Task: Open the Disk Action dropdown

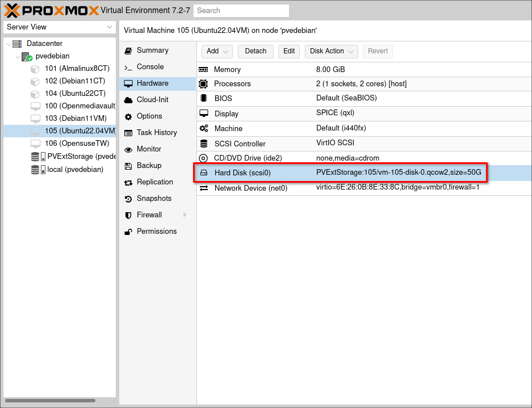Action: tap(332, 52)
